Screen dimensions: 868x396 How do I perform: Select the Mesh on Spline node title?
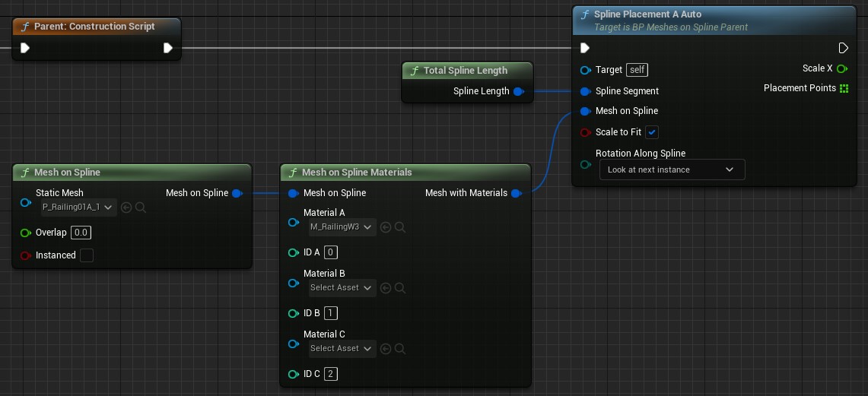[x=67, y=173]
